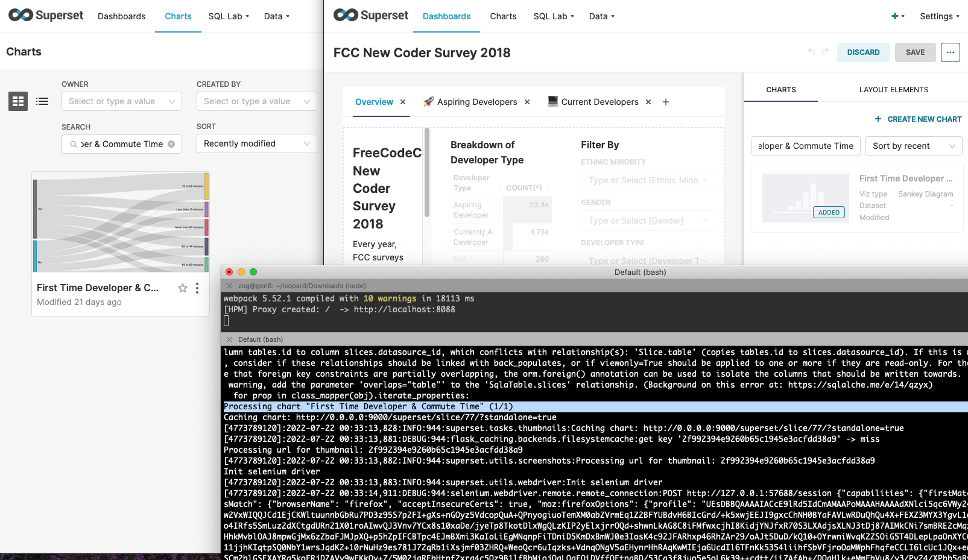This screenshot has width=968, height=560.
Task: Undo the last dashboard edit
Action: click(811, 52)
